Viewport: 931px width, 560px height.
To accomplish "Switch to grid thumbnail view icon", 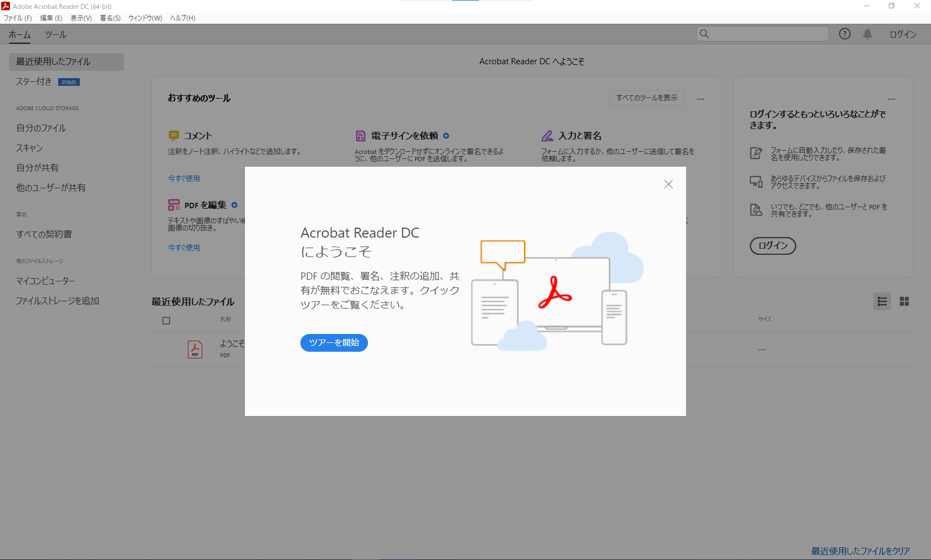I will click(x=904, y=301).
